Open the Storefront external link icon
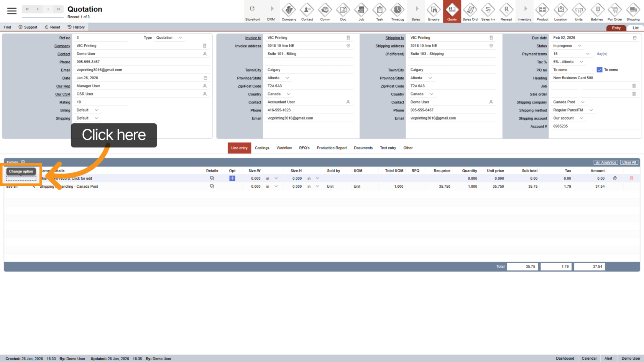644x362 pixels. 253,9
